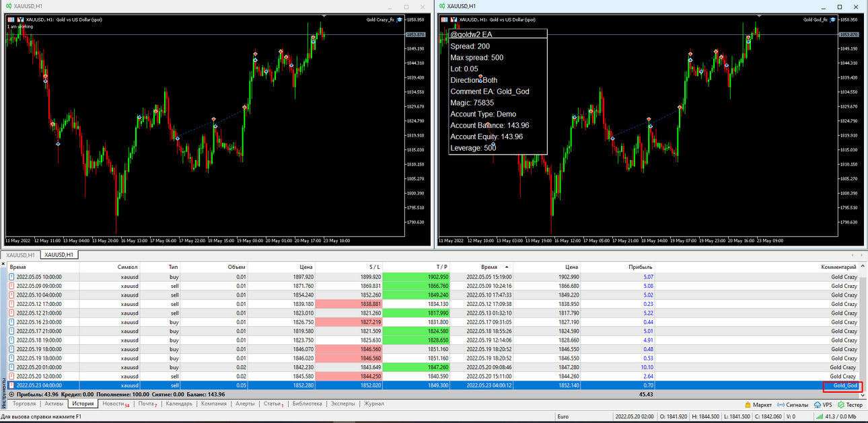Click red S/L cell 1838.881
The width and height of the screenshot is (868, 423).
click(x=349, y=304)
